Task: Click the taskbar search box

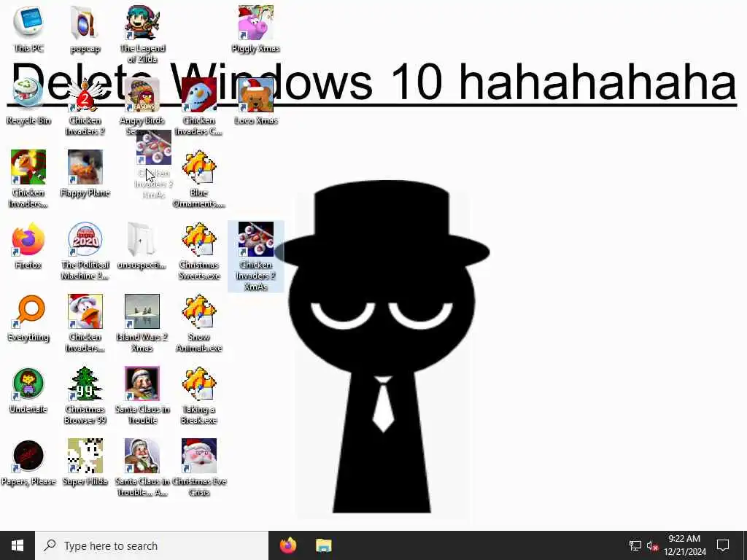Action: (x=152, y=545)
